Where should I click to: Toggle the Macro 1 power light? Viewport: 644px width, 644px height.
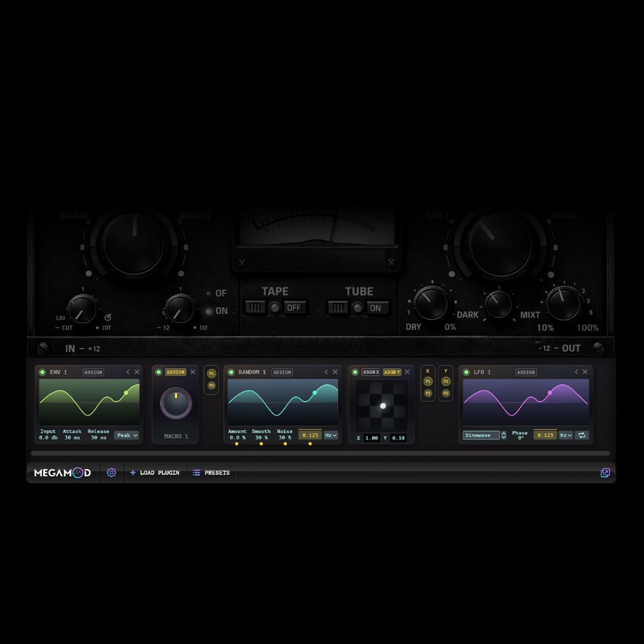[159, 372]
